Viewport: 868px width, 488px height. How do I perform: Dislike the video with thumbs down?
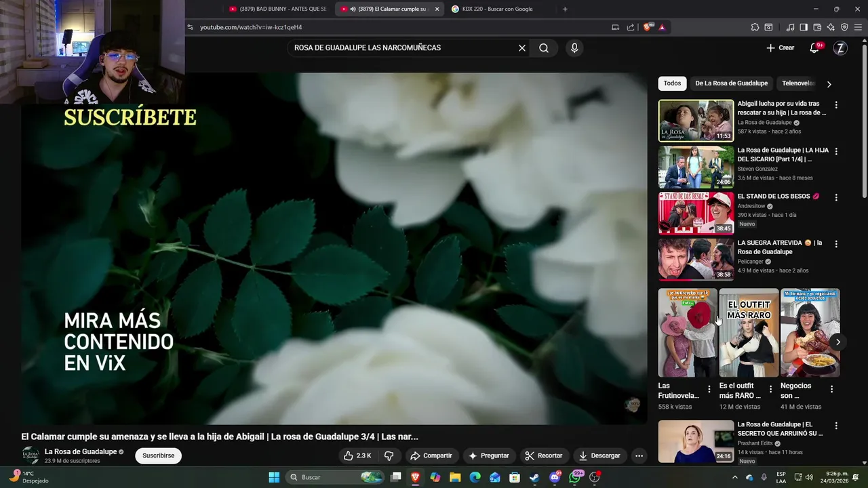click(x=389, y=455)
